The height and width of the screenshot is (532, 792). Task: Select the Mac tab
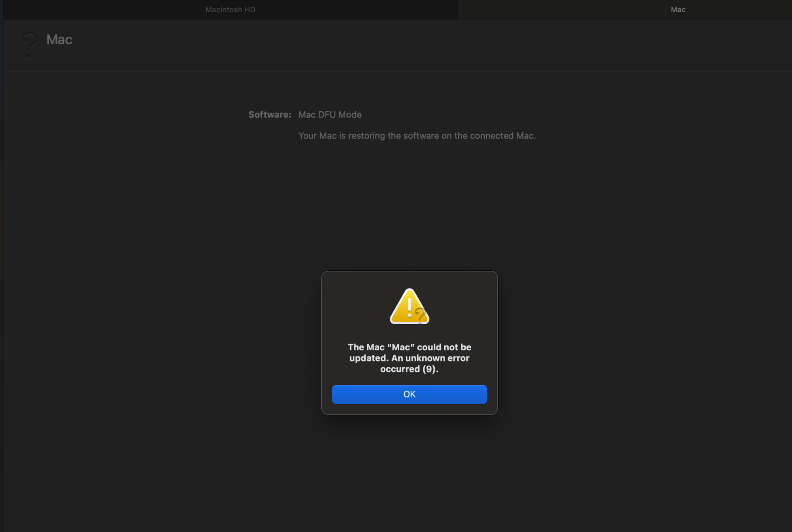click(625, 9)
